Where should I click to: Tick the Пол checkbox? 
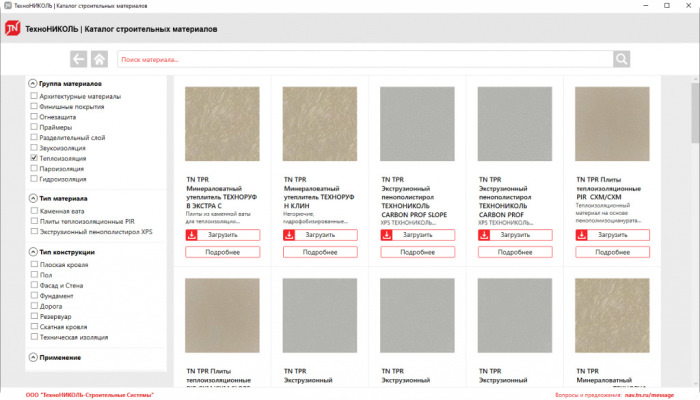34,275
